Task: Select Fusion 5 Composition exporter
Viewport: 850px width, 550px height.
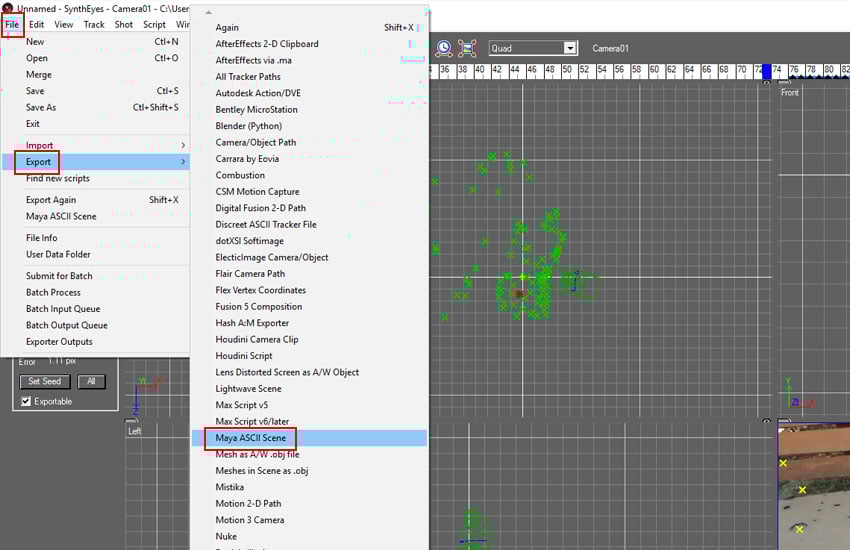Action: (x=310, y=307)
